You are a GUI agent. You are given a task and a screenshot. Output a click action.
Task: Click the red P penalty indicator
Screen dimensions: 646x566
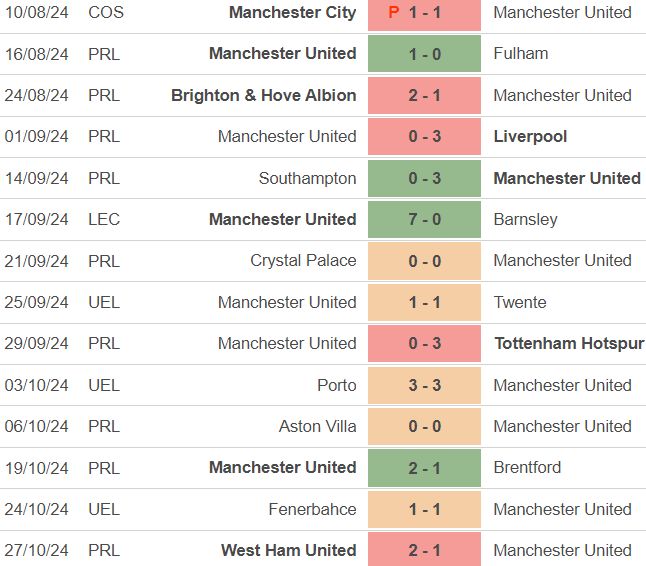click(x=394, y=13)
